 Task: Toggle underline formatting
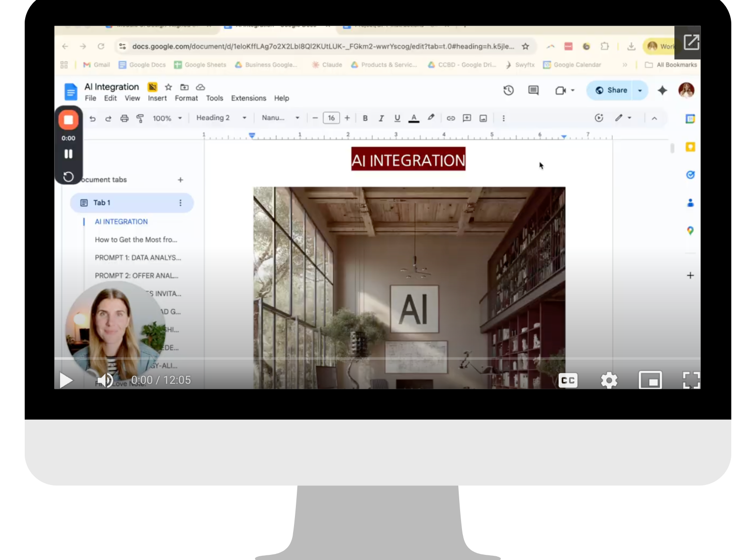click(397, 118)
